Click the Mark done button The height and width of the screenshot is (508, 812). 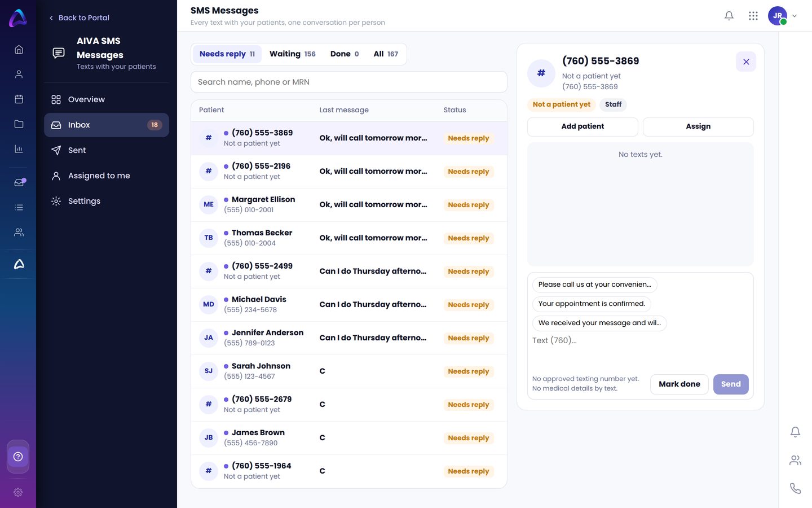click(679, 384)
